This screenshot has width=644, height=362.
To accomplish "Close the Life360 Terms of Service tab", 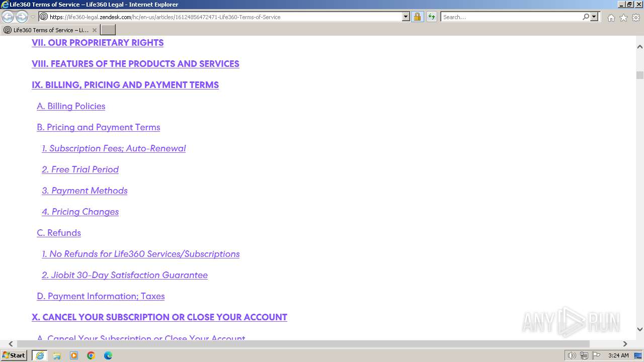I will tap(94, 30).
